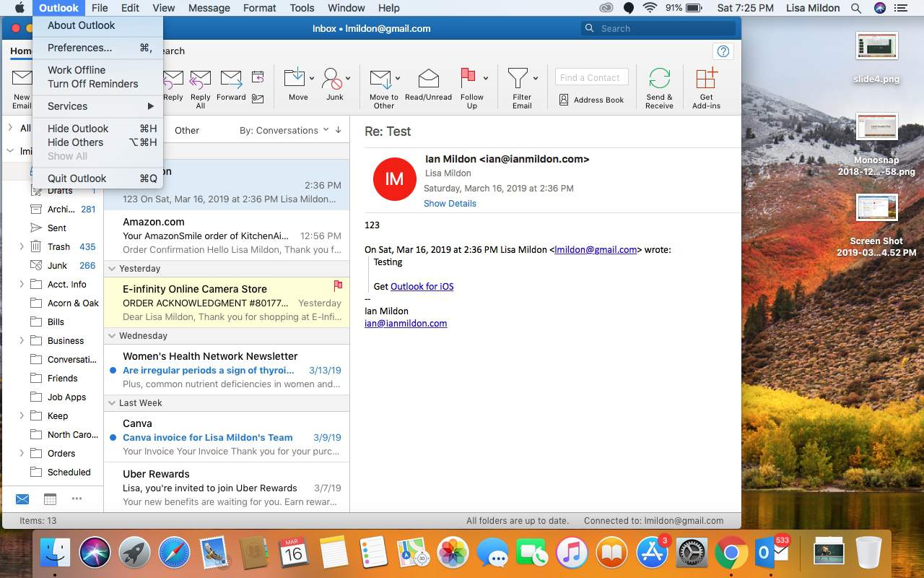
Task: Open the By: Conversations sort dropdown
Action: 284,130
